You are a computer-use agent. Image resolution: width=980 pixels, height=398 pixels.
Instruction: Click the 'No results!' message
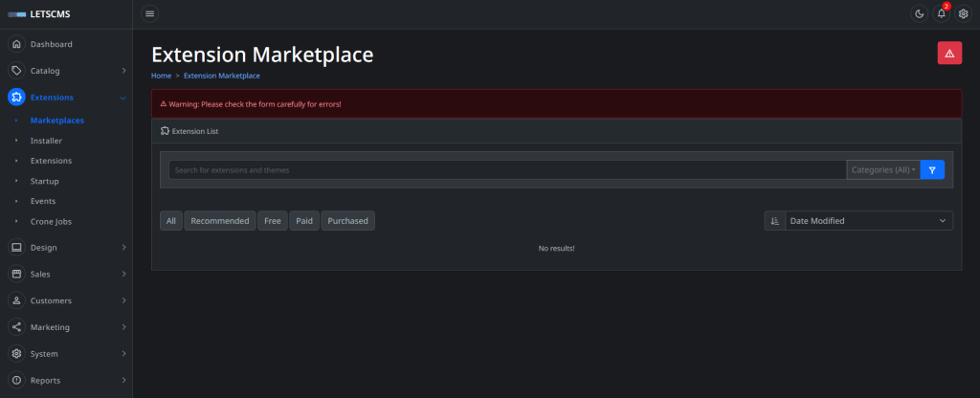tap(556, 249)
